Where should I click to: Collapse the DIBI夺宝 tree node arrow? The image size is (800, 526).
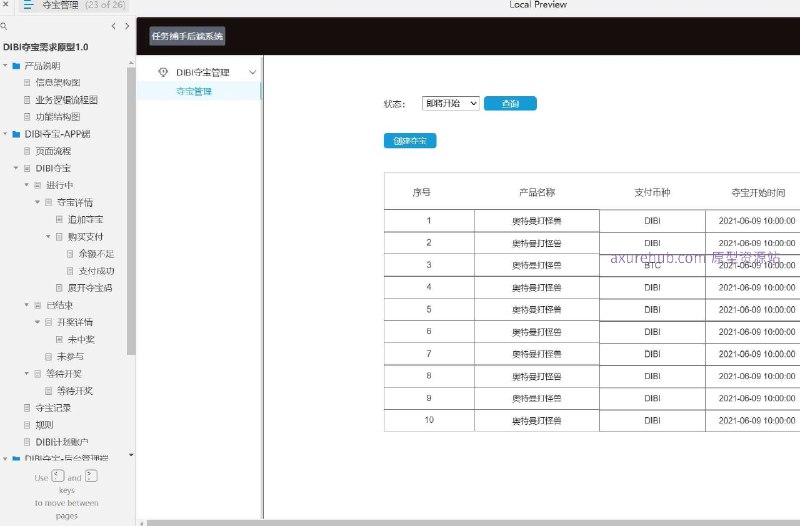click(x=16, y=168)
